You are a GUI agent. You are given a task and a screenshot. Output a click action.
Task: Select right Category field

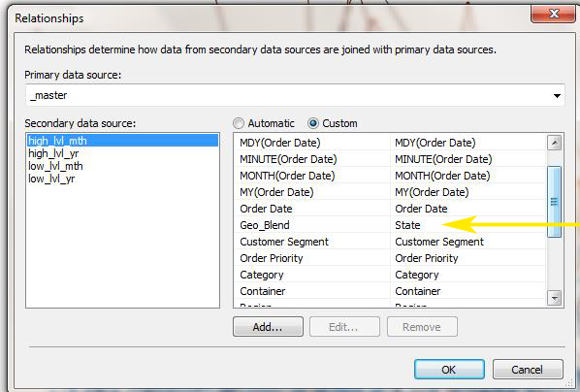[x=417, y=275]
